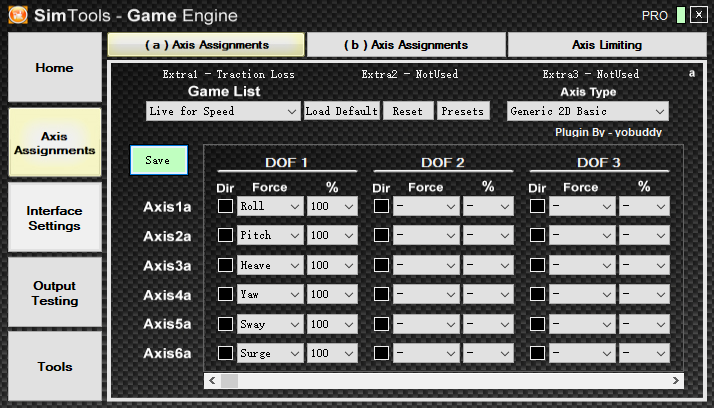
Task: Open Output Testing from sidebar
Action: point(54,292)
